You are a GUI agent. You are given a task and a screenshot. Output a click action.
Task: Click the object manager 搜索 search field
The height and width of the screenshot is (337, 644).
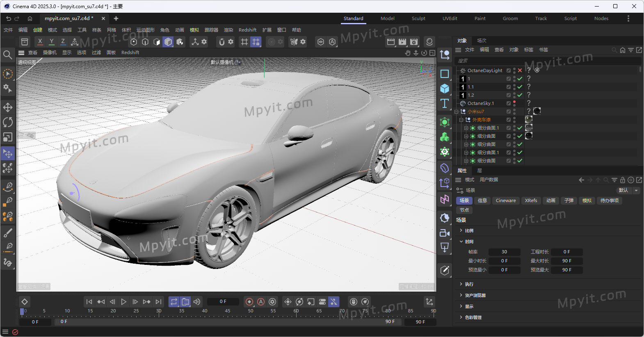pyautogui.click(x=547, y=61)
